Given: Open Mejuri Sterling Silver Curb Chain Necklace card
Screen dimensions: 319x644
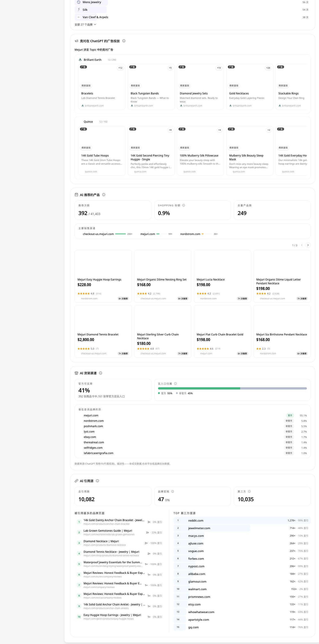Looking at the screenshot, I should tap(163, 331).
